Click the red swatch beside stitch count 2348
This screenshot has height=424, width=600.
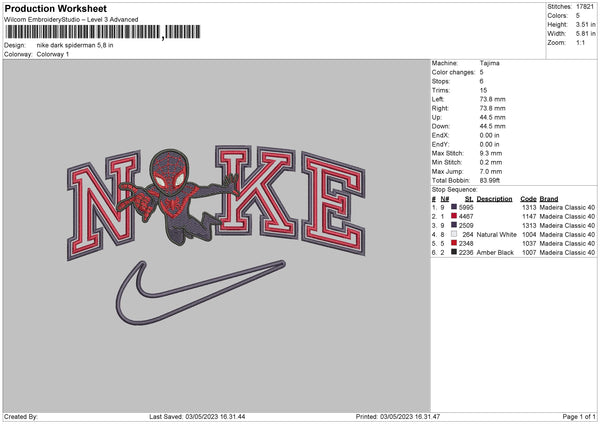(x=454, y=243)
